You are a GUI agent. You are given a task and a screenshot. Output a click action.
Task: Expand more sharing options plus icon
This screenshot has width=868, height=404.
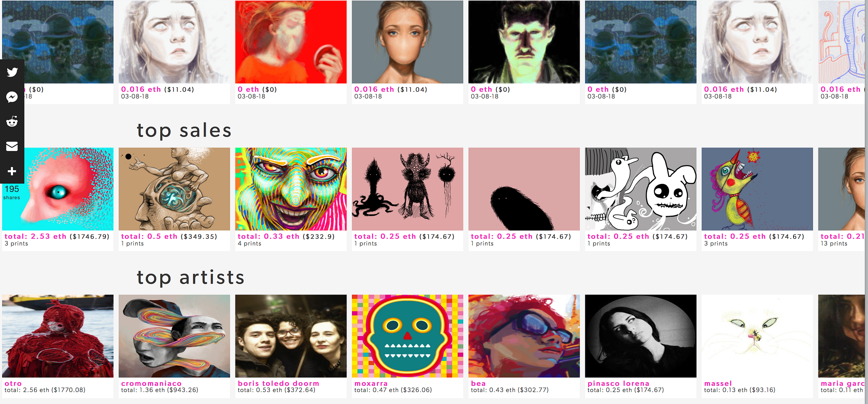pyautogui.click(x=12, y=171)
